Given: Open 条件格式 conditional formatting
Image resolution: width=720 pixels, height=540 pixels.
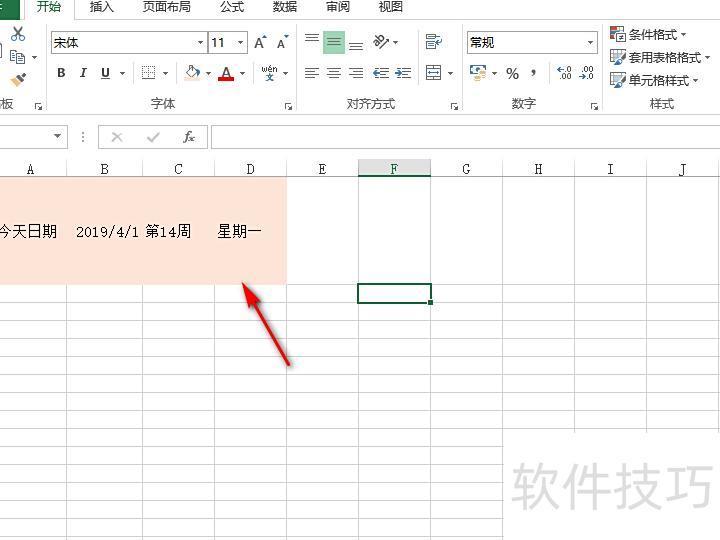Looking at the screenshot, I should point(648,34).
